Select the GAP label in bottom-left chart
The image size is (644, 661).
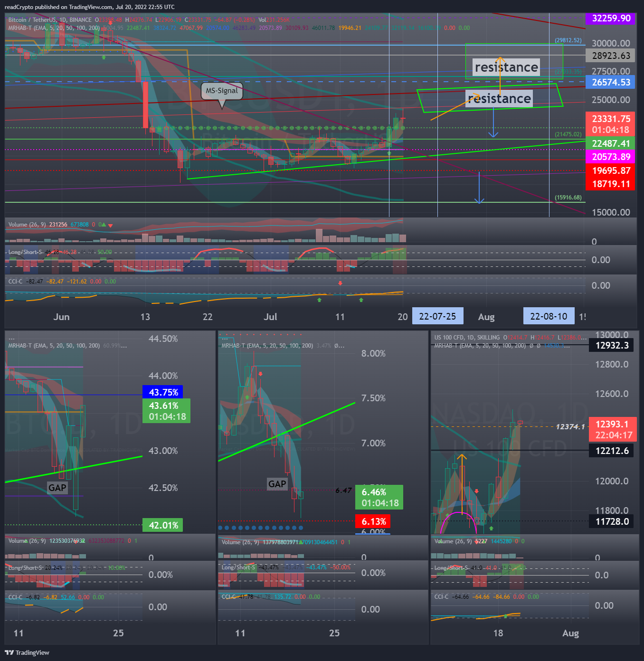click(x=57, y=488)
